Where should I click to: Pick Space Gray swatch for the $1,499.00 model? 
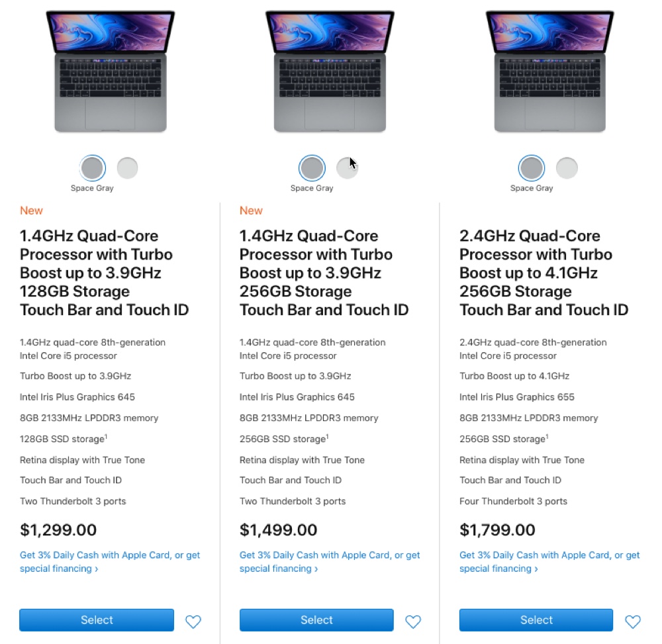312,167
